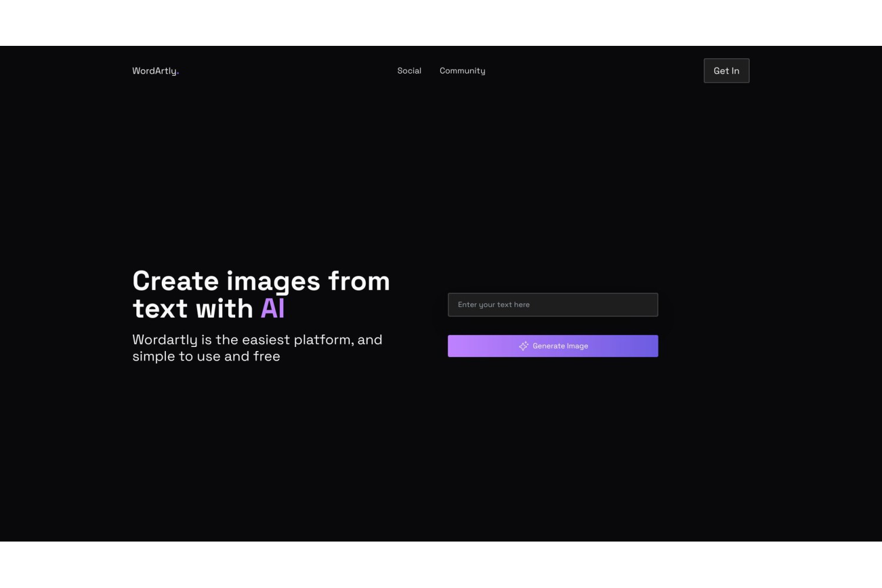Click the word 'Generate' on the purple button
Image resolution: width=882 pixels, height=588 pixels.
(x=549, y=346)
